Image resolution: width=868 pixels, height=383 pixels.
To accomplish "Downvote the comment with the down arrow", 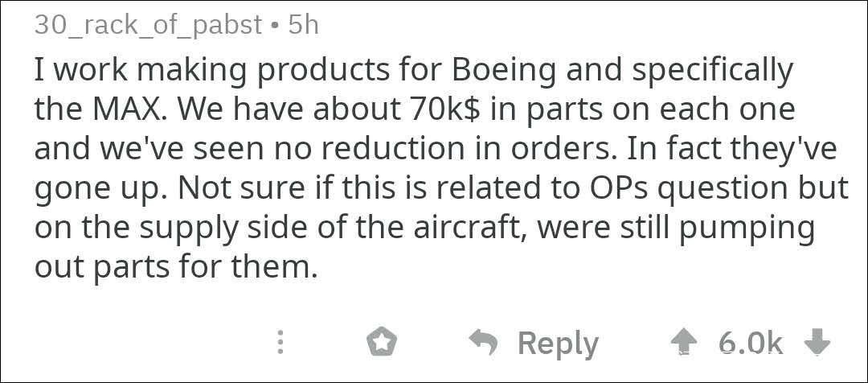I will pyautogui.click(x=817, y=343).
